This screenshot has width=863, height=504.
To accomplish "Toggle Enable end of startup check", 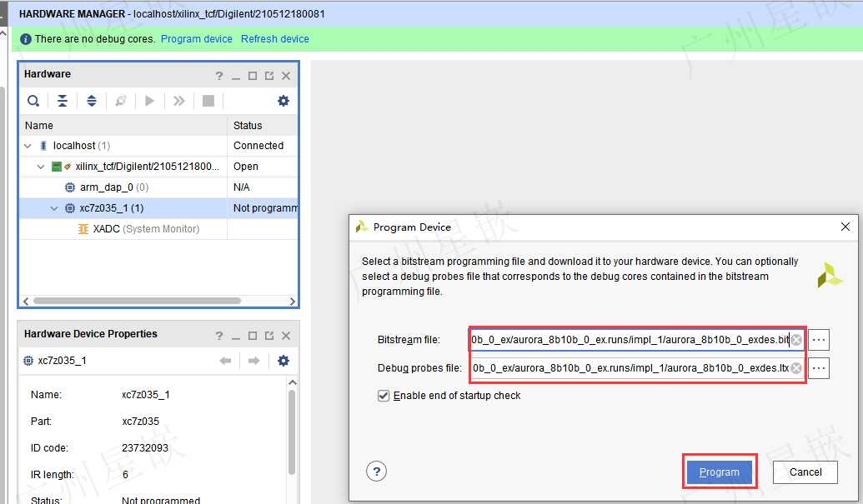I will click(x=384, y=396).
